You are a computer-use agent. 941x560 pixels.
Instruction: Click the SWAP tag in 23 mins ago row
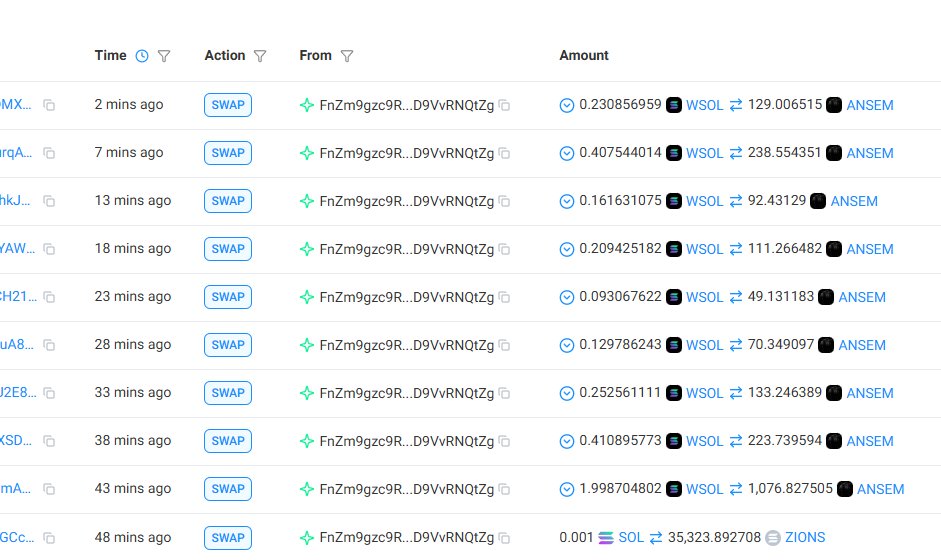[x=228, y=297]
